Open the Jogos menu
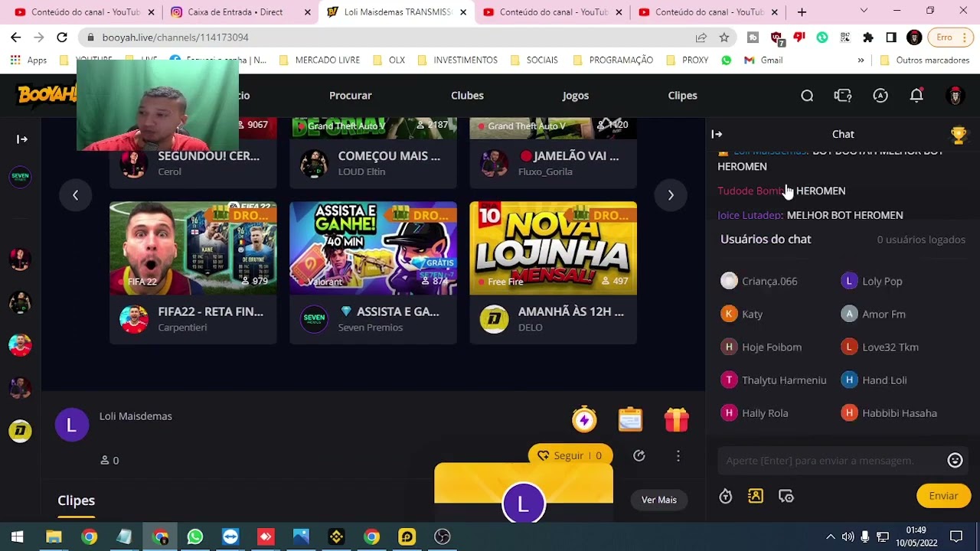980x551 pixels. [x=576, y=96]
